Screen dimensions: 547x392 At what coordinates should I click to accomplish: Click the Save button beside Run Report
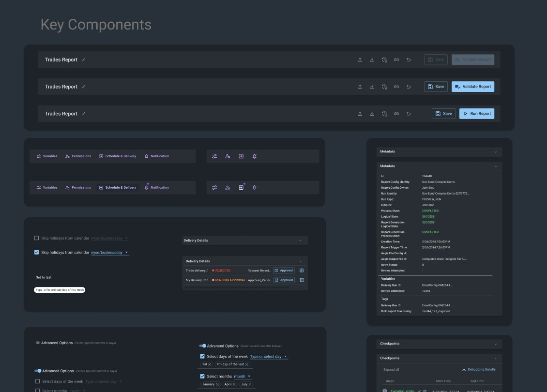444,114
